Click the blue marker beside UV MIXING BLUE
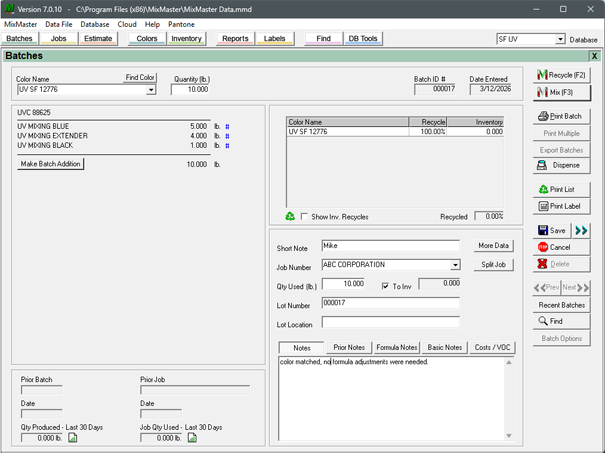The width and height of the screenshot is (605, 453). click(x=227, y=127)
